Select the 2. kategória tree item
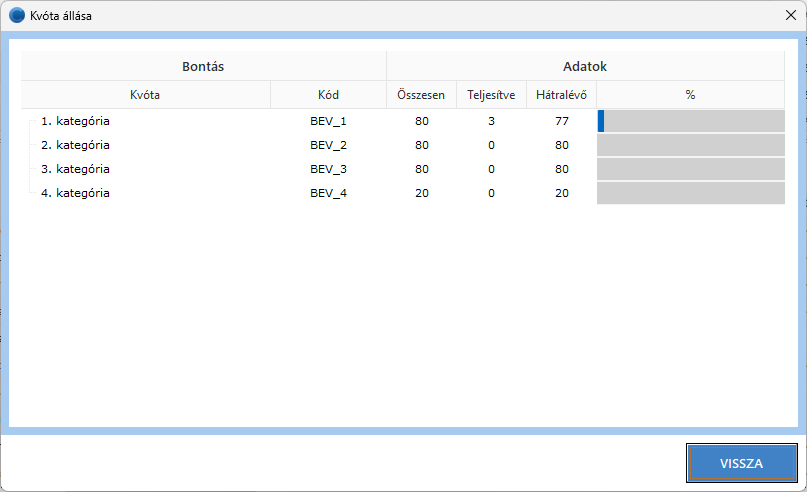807x492 pixels. [75, 145]
